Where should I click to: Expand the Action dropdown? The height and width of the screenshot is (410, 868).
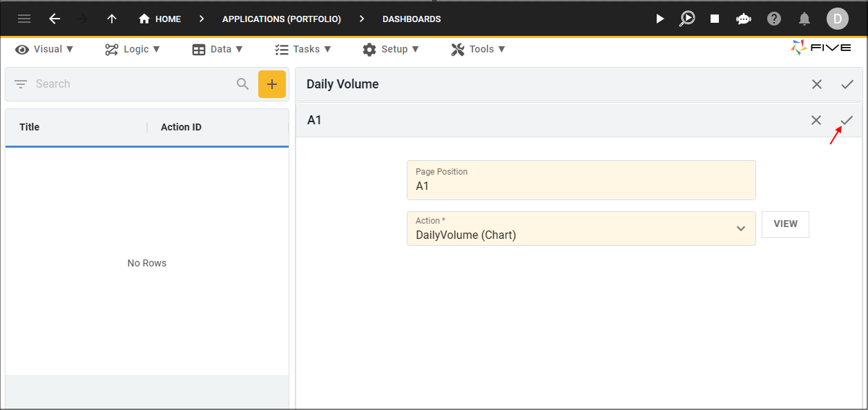pos(741,228)
